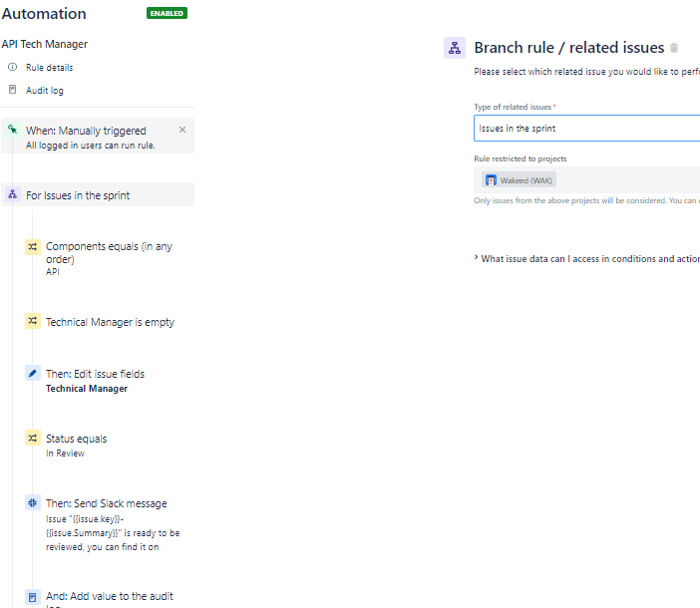Click the pencil icon for Edit issue fields
The width and height of the screenshot is (700, 608).
[32, 374]
